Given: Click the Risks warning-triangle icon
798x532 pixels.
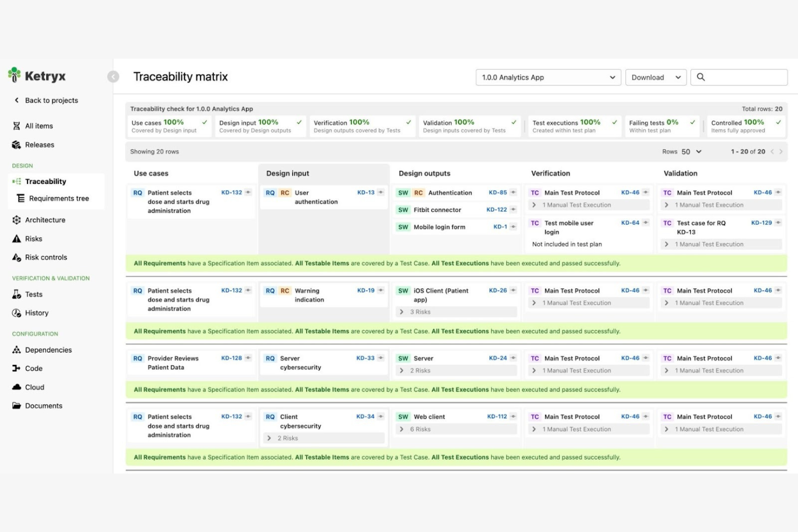Looking at the screenshot, I should pyautogui.click(x=16, y=238).
